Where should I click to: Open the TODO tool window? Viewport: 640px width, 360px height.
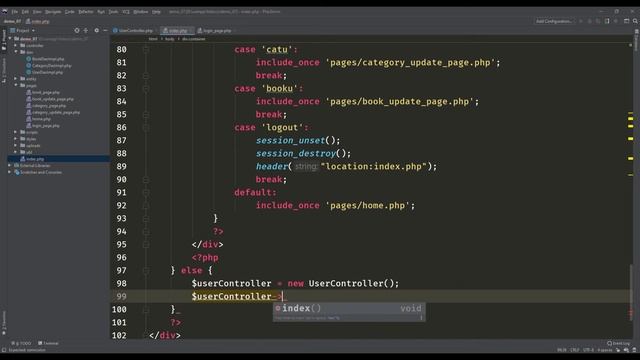point(21,343)
